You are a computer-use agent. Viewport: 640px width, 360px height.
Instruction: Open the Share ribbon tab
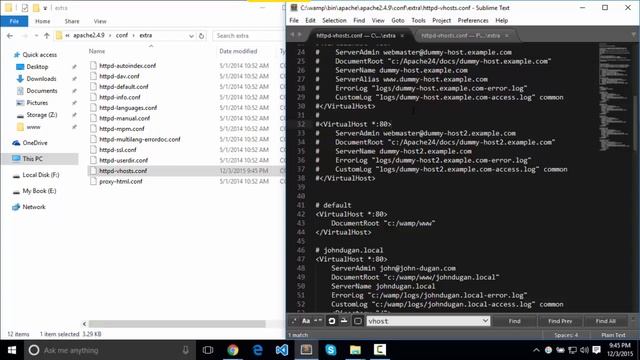click(72, 21)
